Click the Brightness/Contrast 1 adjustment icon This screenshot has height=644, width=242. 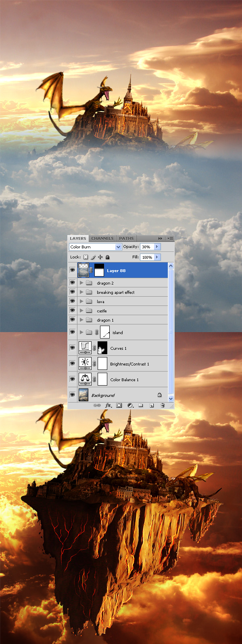[85, 363]
